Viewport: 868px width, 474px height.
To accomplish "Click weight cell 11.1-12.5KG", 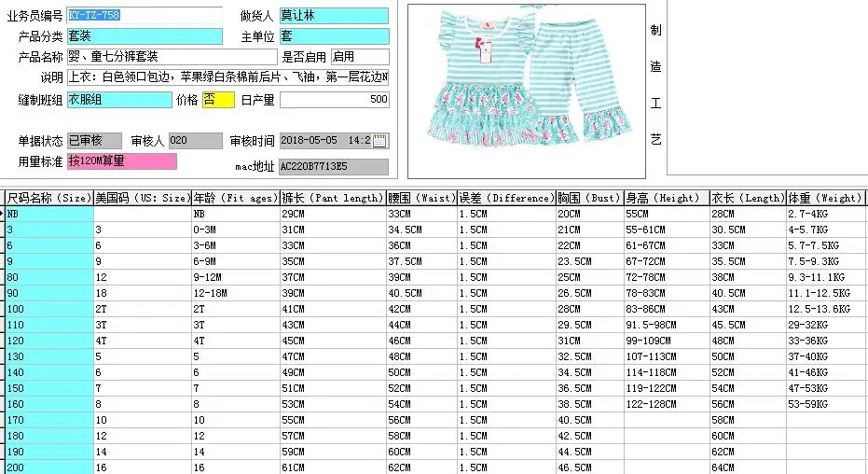I will point(825,293).
